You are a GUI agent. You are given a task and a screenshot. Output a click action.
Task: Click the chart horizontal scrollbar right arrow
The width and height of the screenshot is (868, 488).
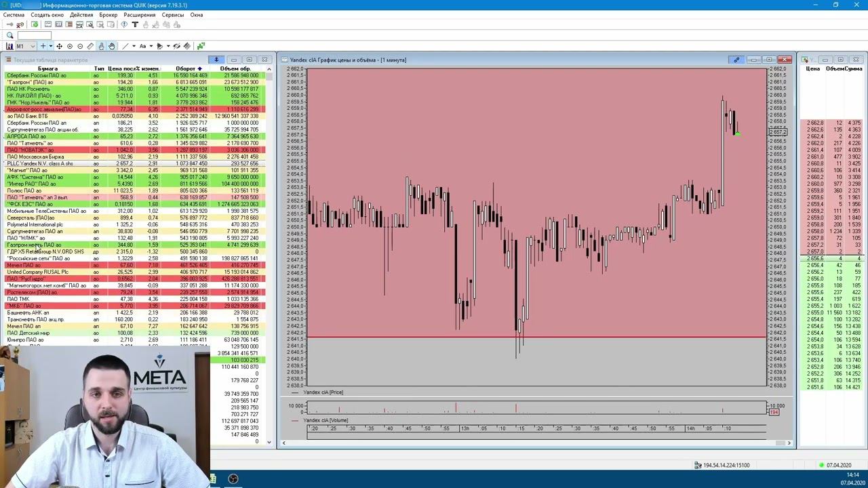tap(789, 443)
